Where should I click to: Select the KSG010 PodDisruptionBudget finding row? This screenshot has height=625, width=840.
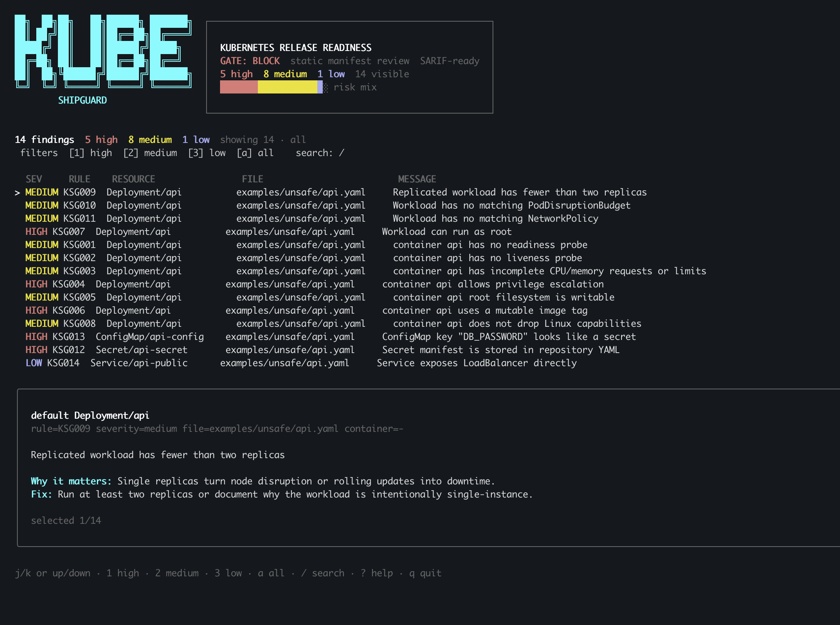[328, 206]
